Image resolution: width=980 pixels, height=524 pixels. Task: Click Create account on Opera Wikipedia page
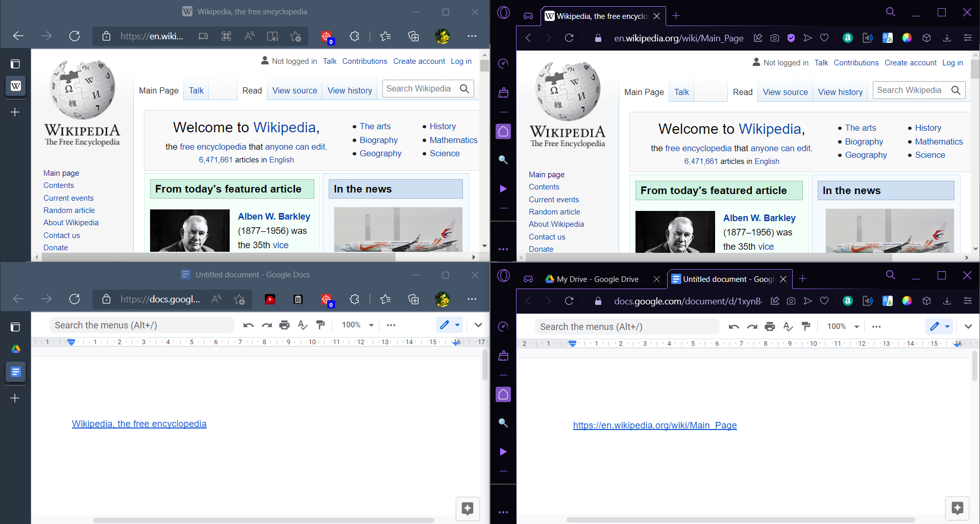tap(911, 63)
